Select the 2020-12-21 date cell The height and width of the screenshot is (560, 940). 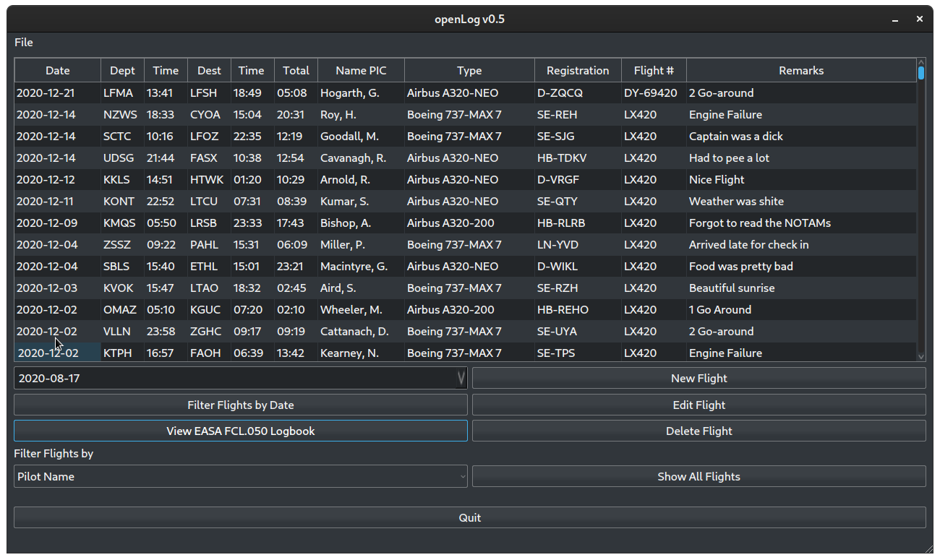pyautogui.click(x=58, y=92)
